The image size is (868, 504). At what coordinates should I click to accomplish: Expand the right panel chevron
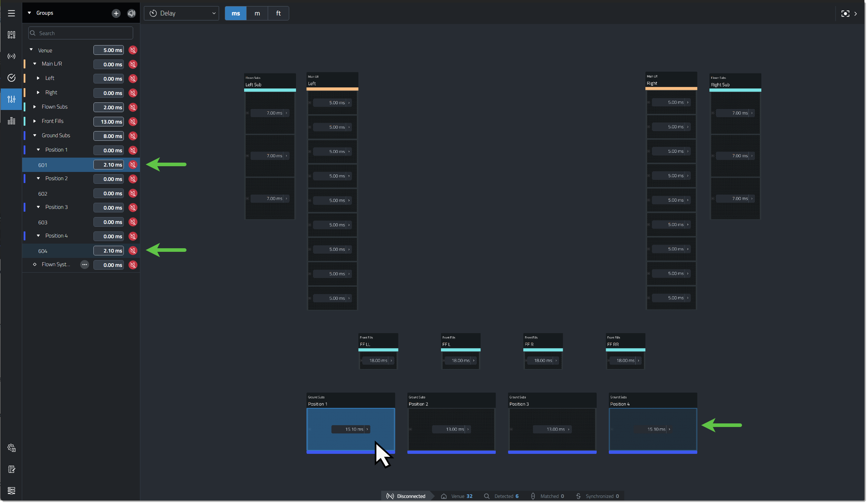point(855,14)
